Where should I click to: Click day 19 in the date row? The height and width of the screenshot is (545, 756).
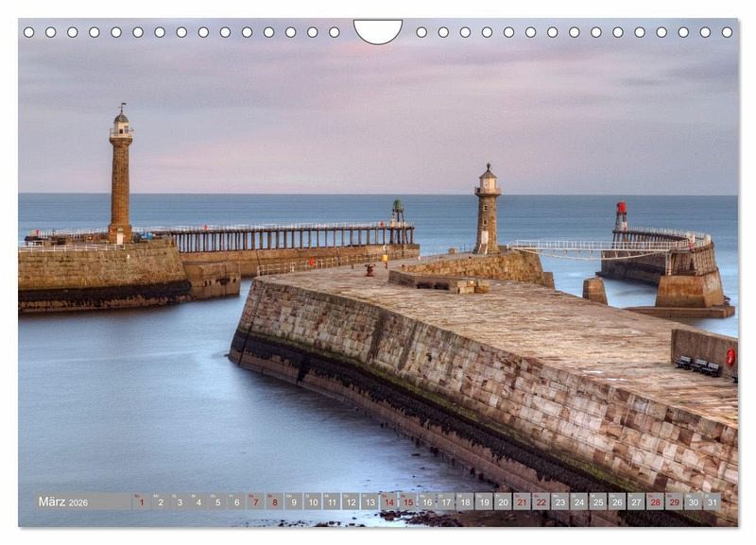484,502
